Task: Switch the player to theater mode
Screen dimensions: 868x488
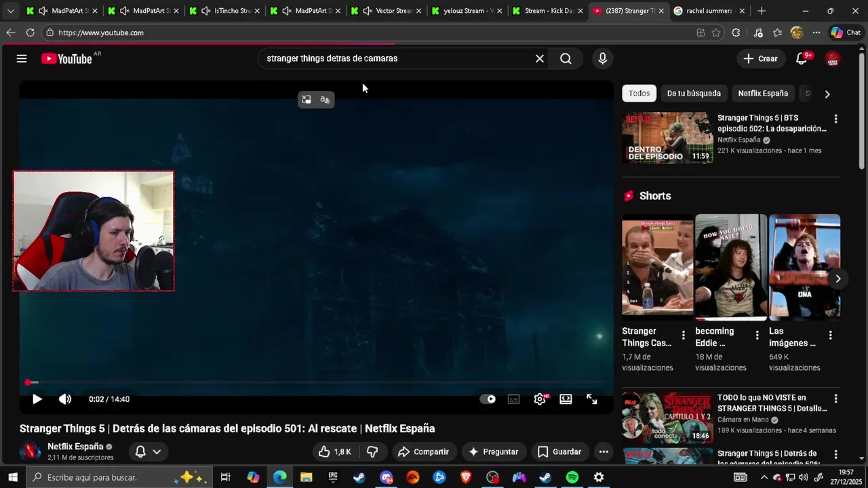Action: pyautogui.click(x=566, y=399)
